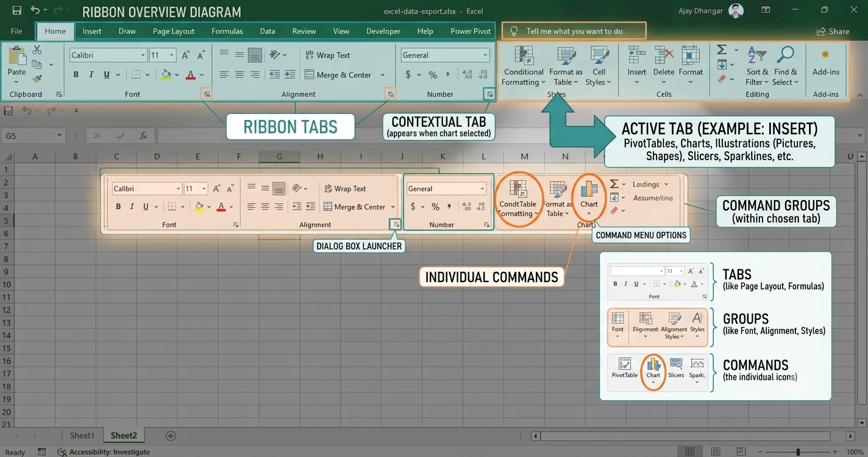Image resolution: width=868 pixels, height=457 pixels.
Task: Click the Comma Style icon in main ribbon
Action: click(448, 74)
